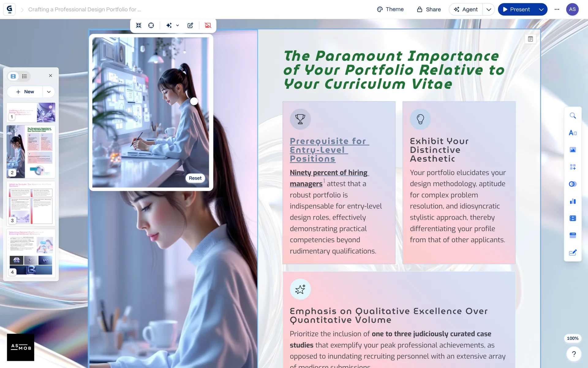Click the focal point target icon
Screen dimensions: 588x368
click(x=151, y=25)
